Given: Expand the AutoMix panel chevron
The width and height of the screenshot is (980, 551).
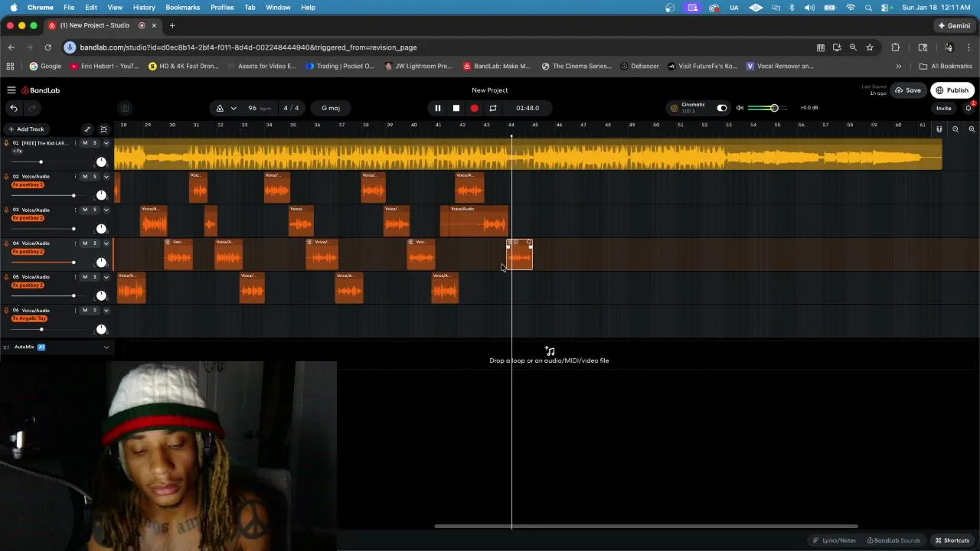Looking at the screenshot, I should point(106,347).
